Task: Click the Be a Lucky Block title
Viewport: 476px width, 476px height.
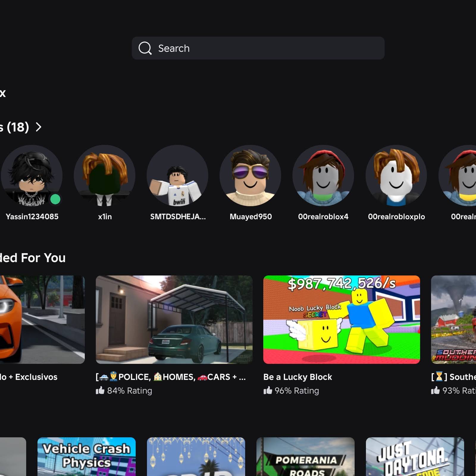Action: (297, 377)
